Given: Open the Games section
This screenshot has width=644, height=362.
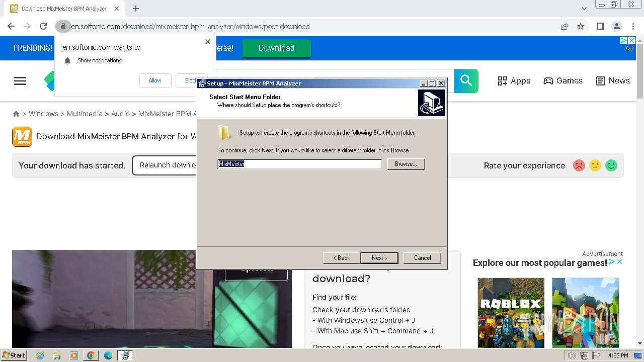Looking at the screenshot, I should pos(563,81).
